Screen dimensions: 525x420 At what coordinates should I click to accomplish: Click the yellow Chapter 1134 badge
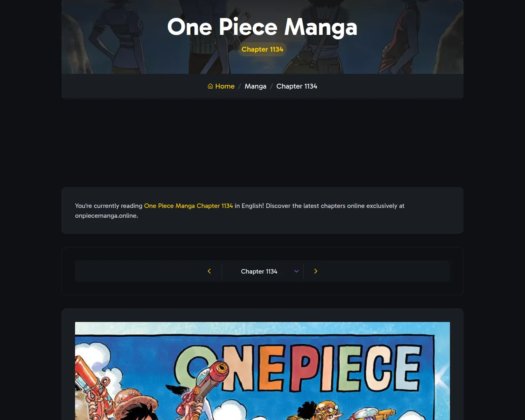click(262, 49)
